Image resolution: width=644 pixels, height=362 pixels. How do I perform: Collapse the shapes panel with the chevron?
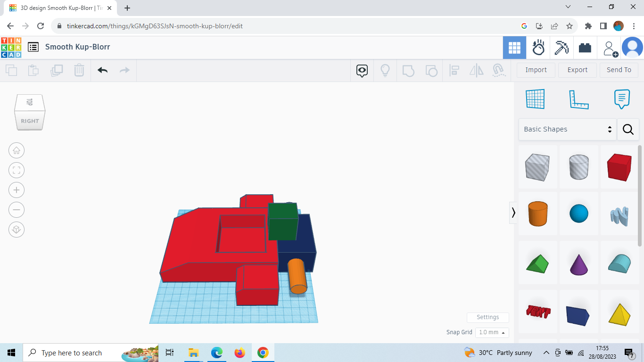coord(513,213)
